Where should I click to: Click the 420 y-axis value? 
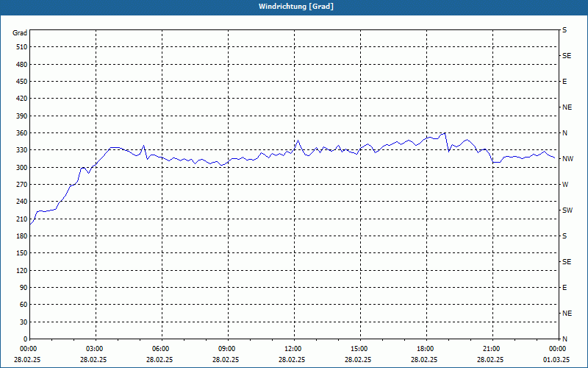pyautogui.click(x=22, y=99)
